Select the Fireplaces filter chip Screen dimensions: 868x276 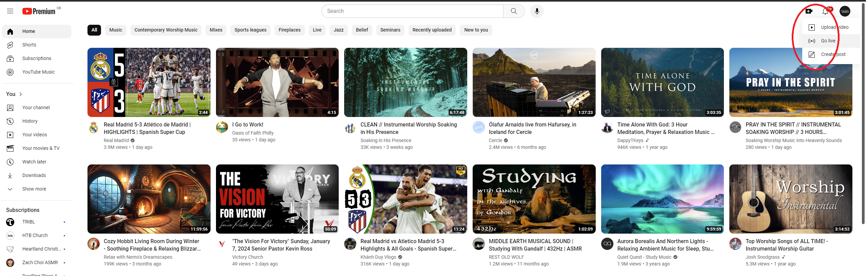(x=290, y=30)
